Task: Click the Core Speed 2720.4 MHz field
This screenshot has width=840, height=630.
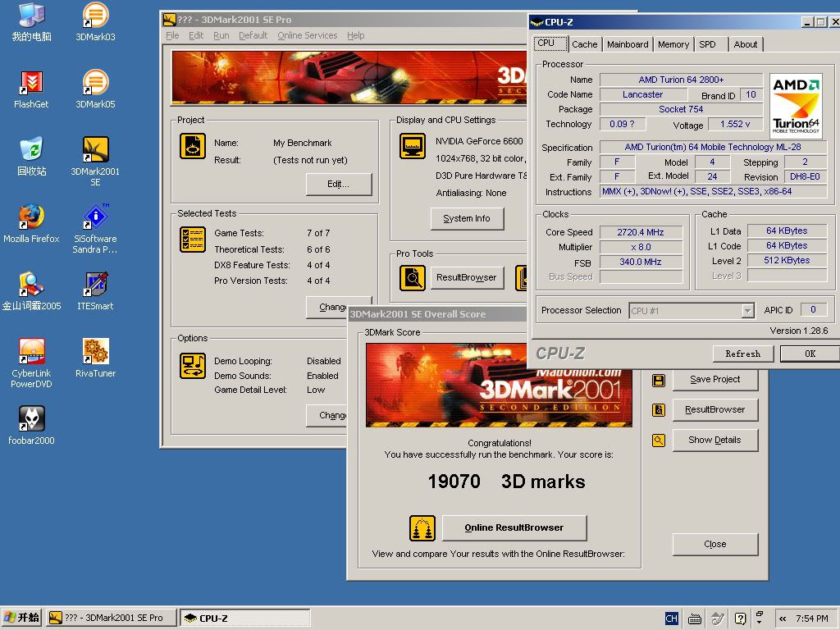Action: pyautogui.click(x=641, y=232)
